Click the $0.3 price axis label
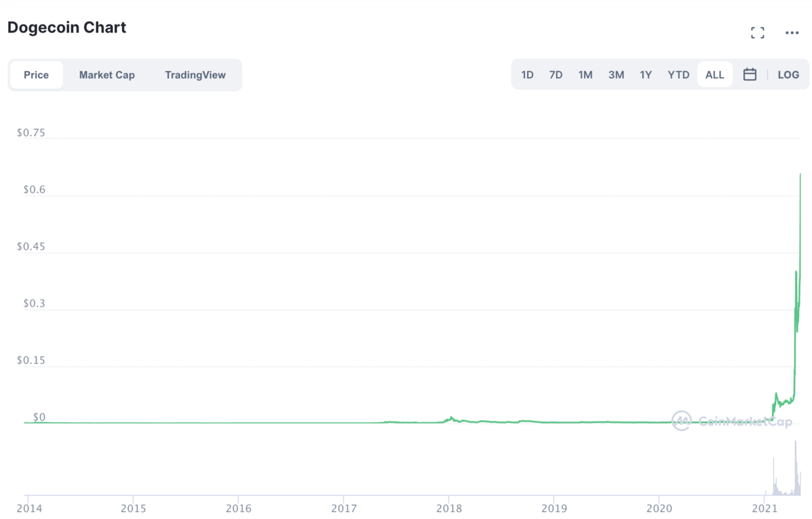This screenshot has width=812, height=519. pos(35,304)
